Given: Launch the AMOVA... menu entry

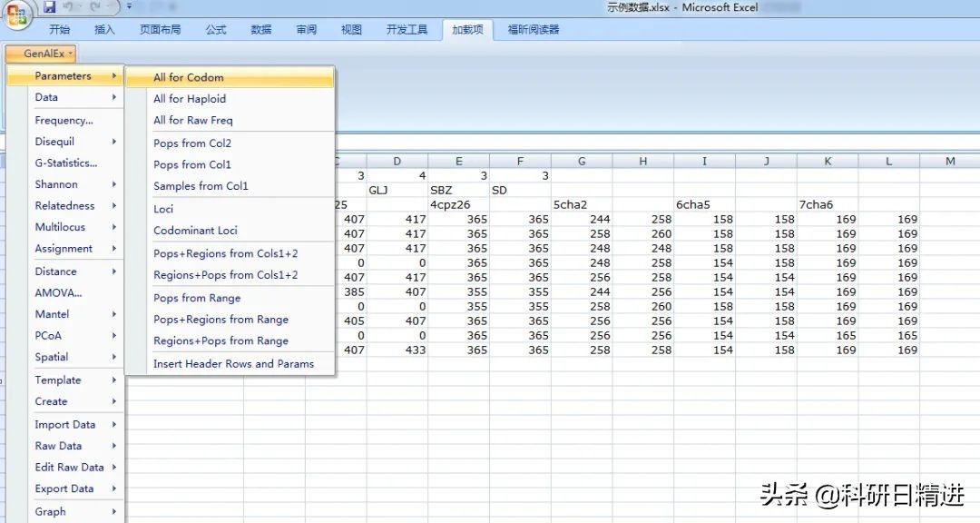Looking at the screenshot, I should [65, 292].
